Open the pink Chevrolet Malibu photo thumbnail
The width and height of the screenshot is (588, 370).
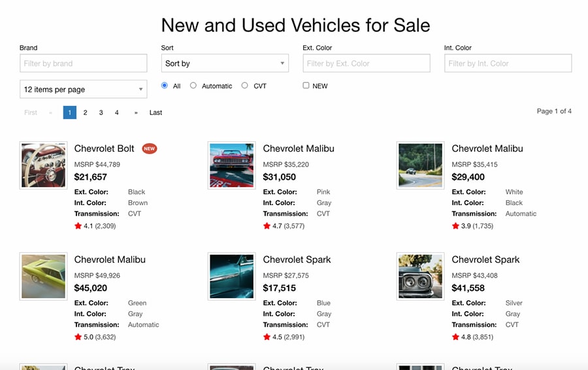click(232, 165)
